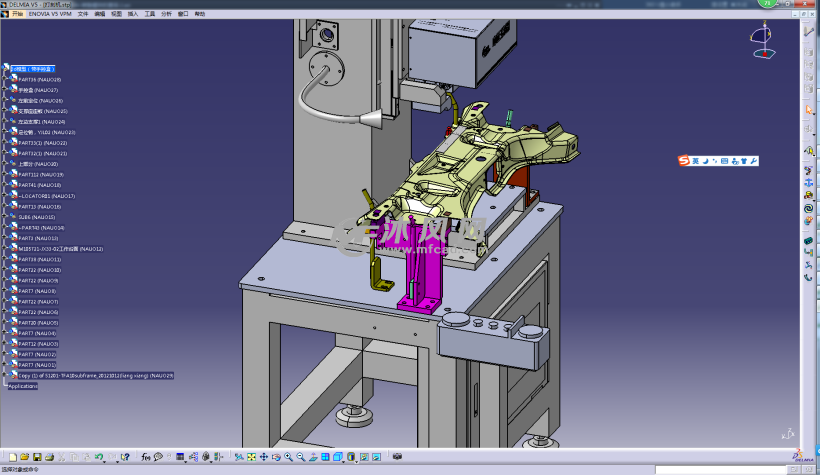Click the Open folder icon
This screenshot has width=820, height=475.
[22, 457]
